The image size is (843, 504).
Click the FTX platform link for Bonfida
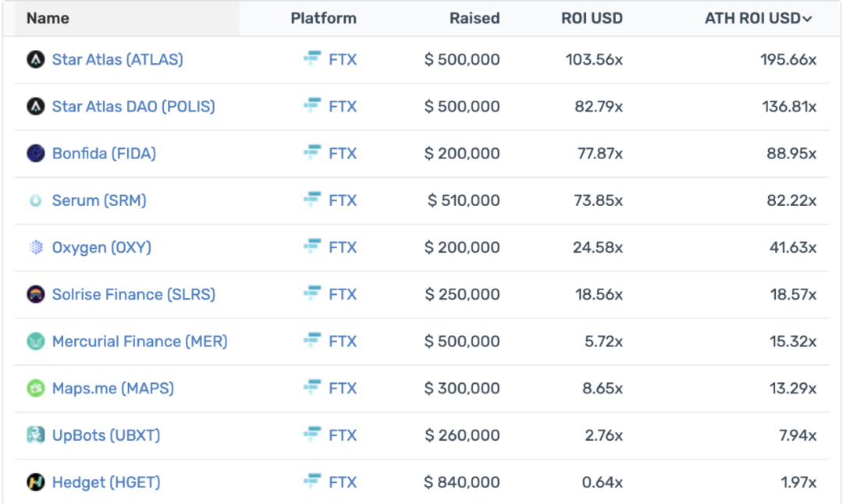[343, 154]
